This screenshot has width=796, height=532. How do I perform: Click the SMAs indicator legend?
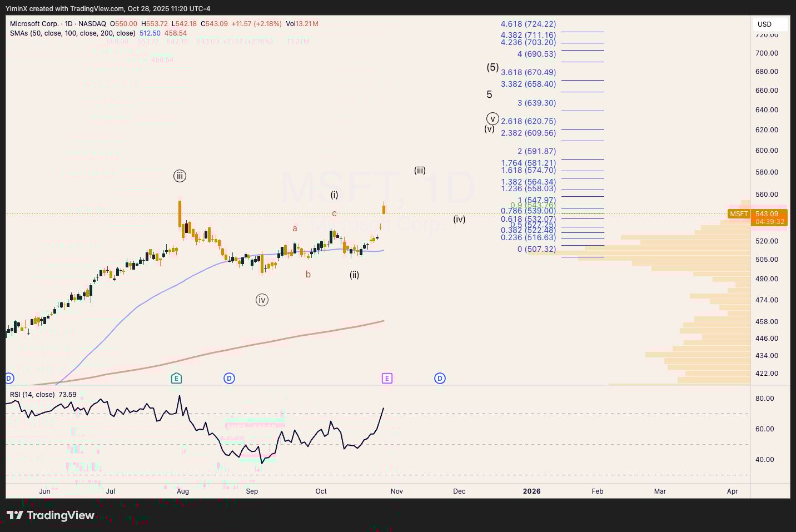pyautogui.click(x=72, y=33)
